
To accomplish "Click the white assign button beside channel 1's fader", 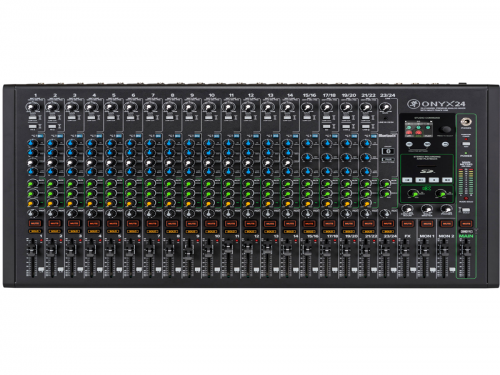I will (x=41, y=269).
